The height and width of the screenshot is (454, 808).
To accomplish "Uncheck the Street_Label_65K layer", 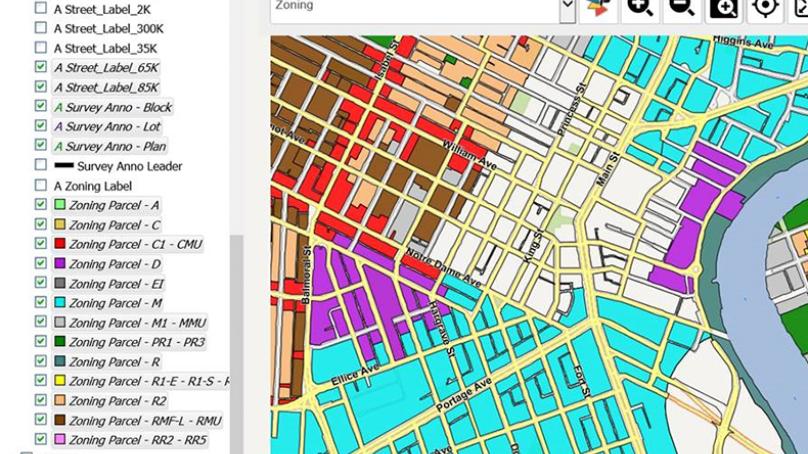I will pyautogui.click(x=41, y=67).
